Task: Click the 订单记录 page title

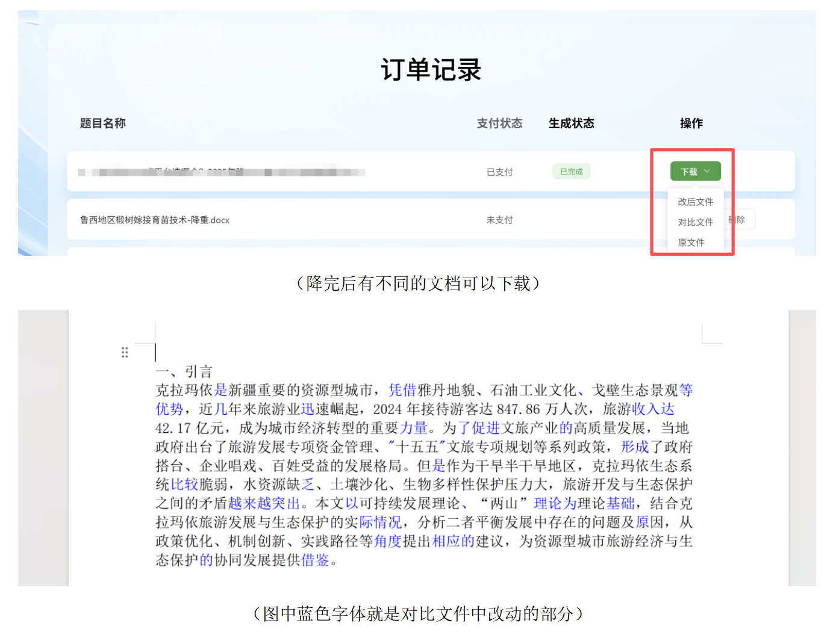Action: (x=431, y=70)
